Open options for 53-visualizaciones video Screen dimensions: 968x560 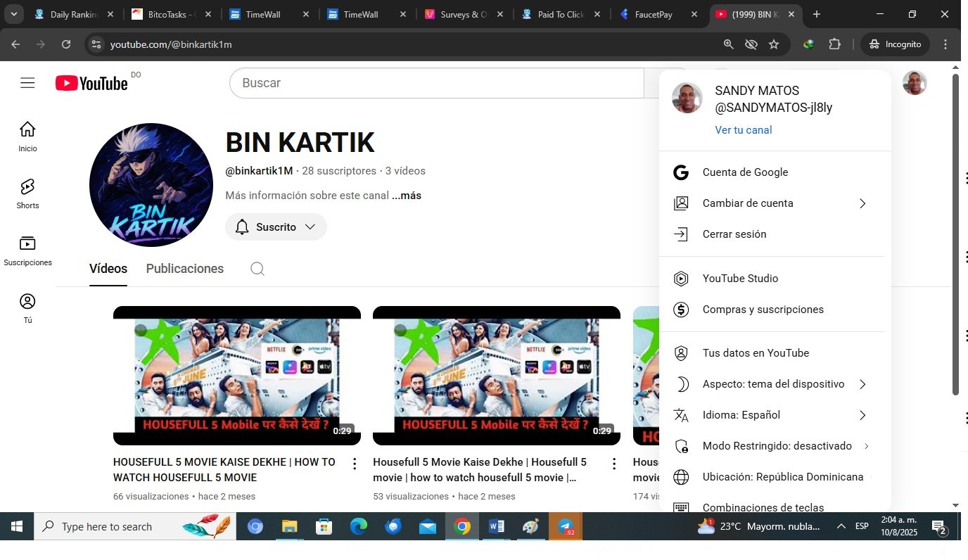click(x=614, y=464)
